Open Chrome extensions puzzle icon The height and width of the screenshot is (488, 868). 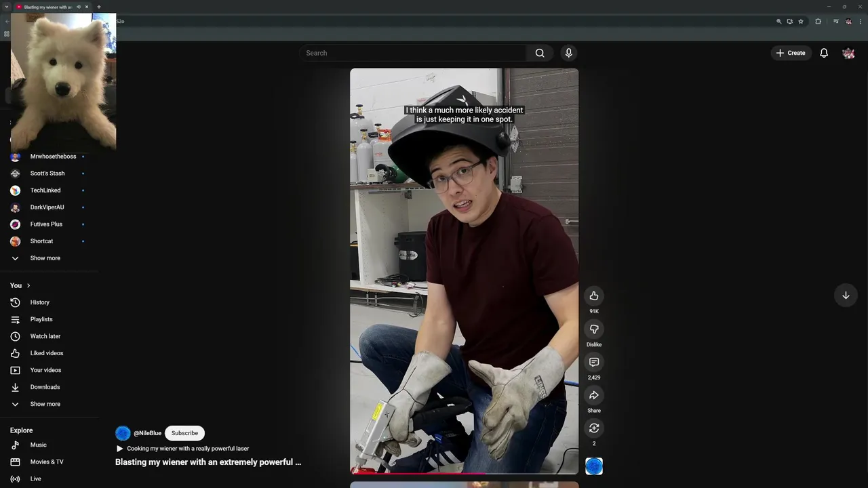[818, 22]
